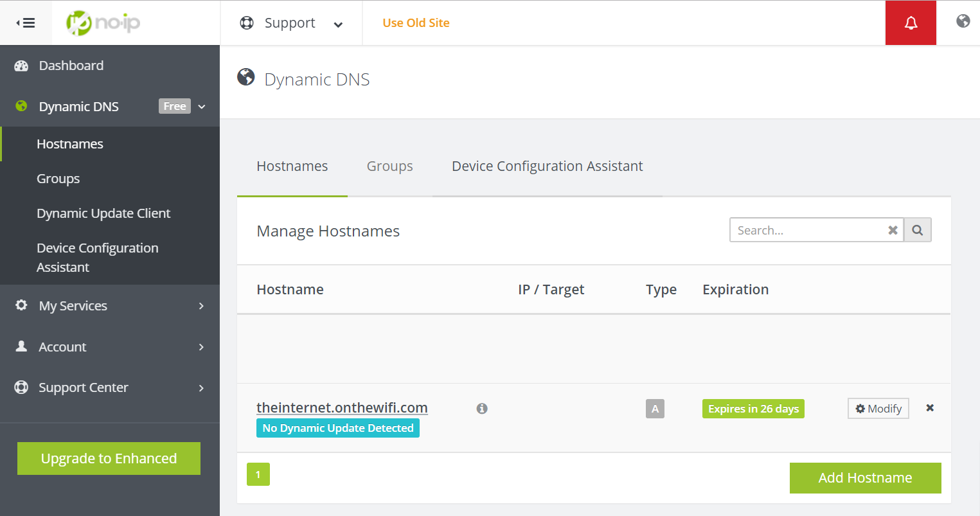
Task: Expand the My Services section
Action: pos(73,306)
